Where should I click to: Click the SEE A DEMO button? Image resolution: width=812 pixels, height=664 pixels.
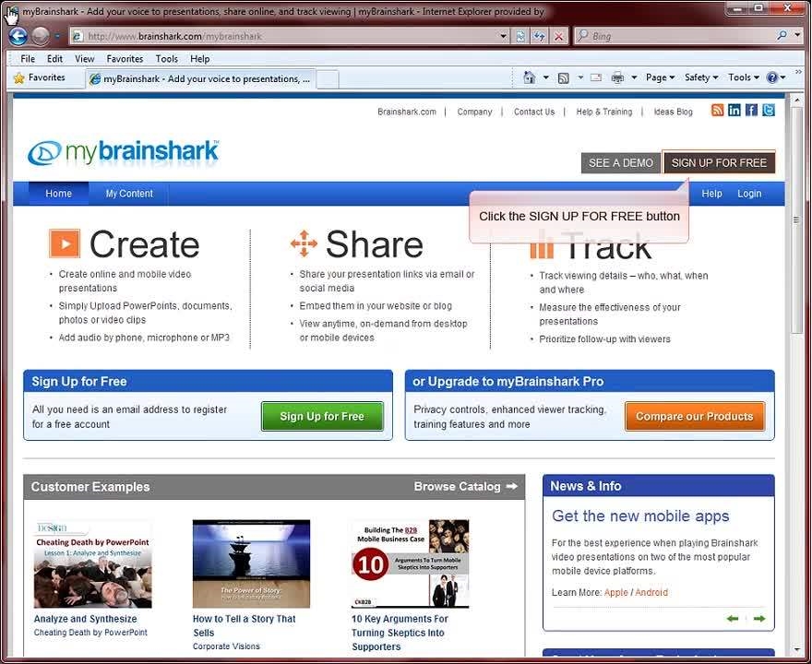[621, 163]
